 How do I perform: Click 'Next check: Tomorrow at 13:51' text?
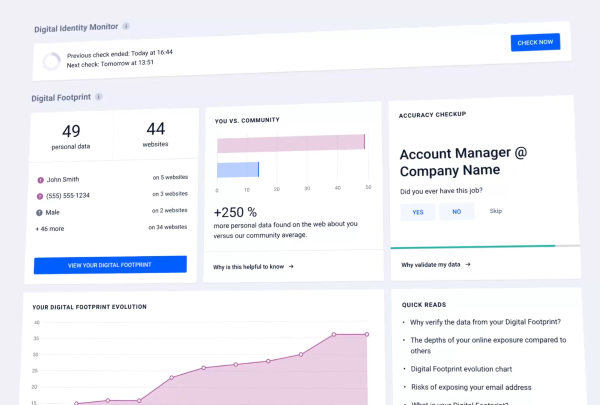coord(110,64)
